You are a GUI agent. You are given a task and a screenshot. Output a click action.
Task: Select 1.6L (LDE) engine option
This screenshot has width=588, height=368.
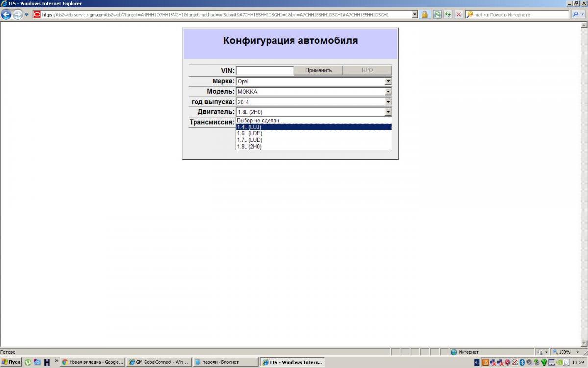pyautogui.click(x=314, y=133)
